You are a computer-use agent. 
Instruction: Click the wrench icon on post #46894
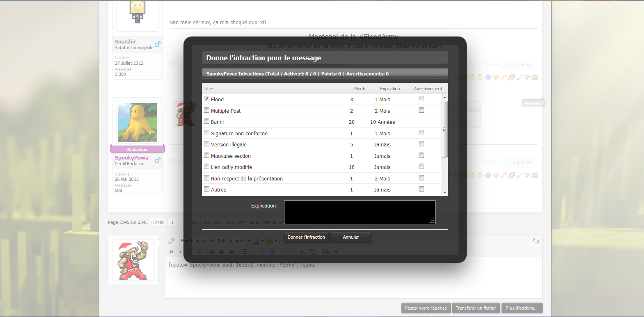tap(504, 77)
